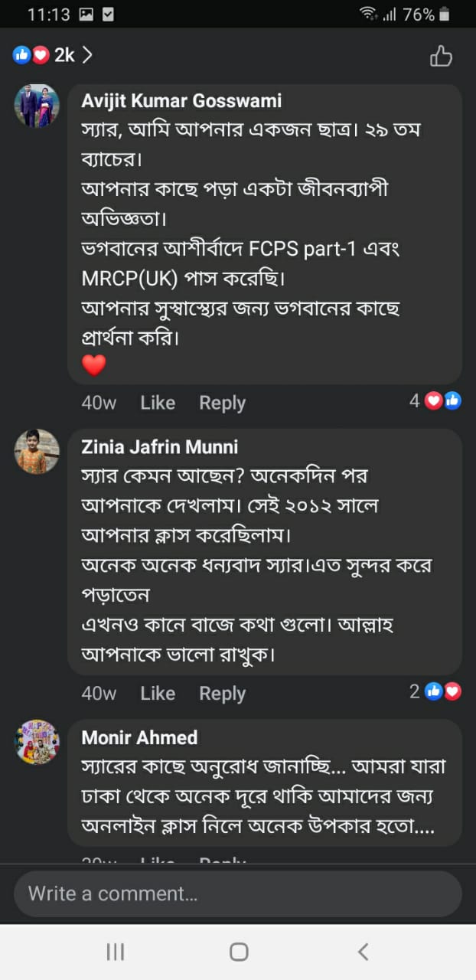Open Monir Ahmed's profile picture
The image size is (476, 980).
click(x=37, y=742)
